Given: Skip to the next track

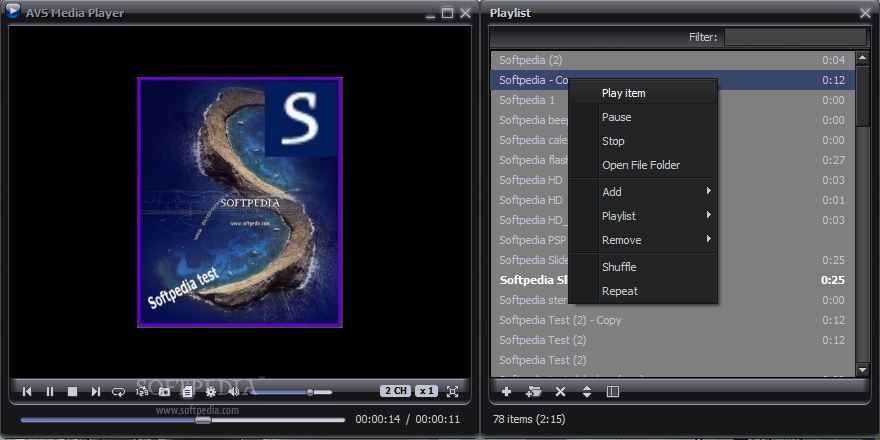Looking at the screenshot, I should tap(96, 392).
